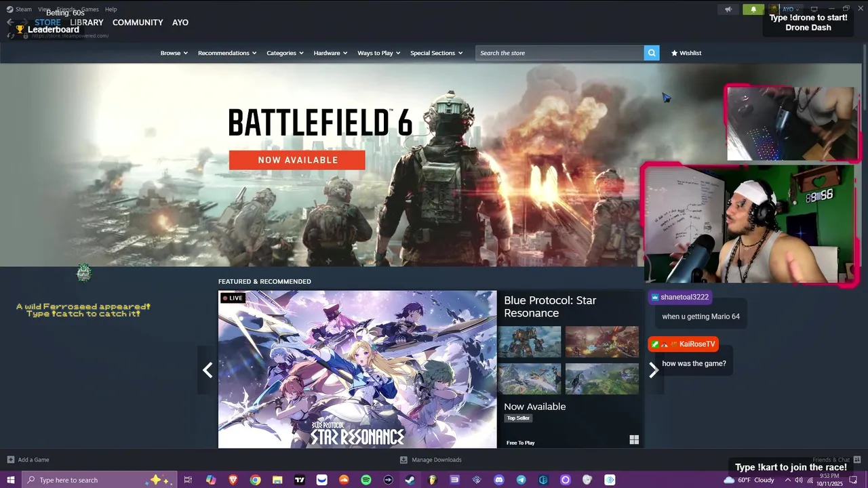Open the green notifications bell
This screenshot has width=868, height=488.
pyautogui.click(x=753, y=9)
